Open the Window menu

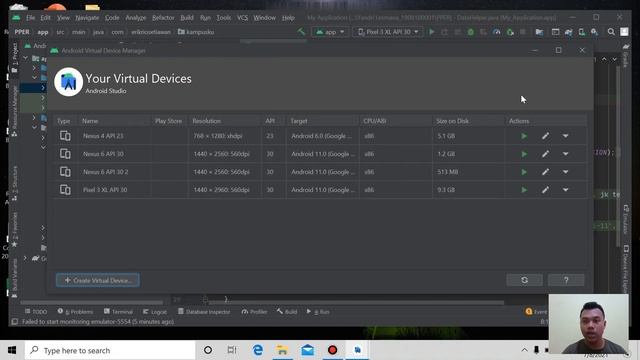(264, 18)
